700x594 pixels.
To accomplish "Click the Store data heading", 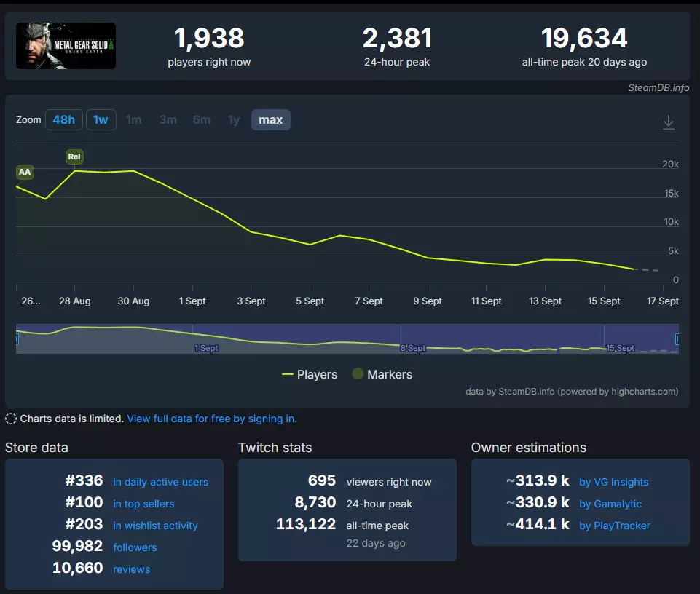I will 36,448.
